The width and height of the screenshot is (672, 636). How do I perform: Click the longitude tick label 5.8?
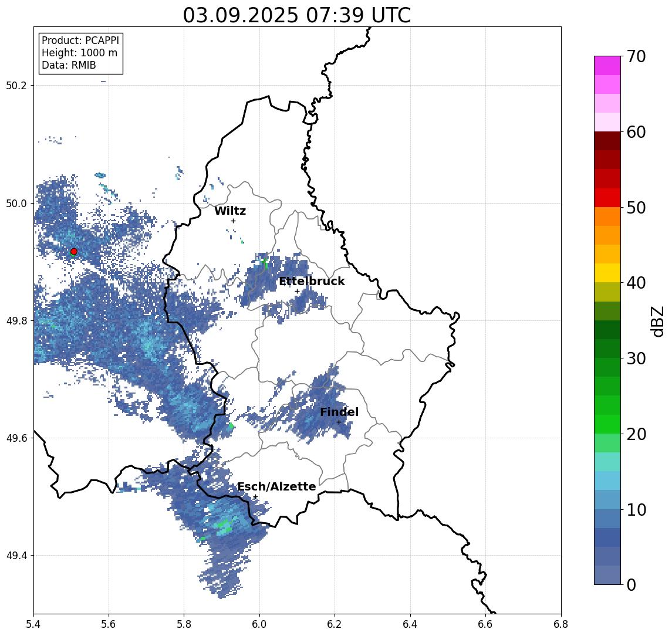coord(184,624)
